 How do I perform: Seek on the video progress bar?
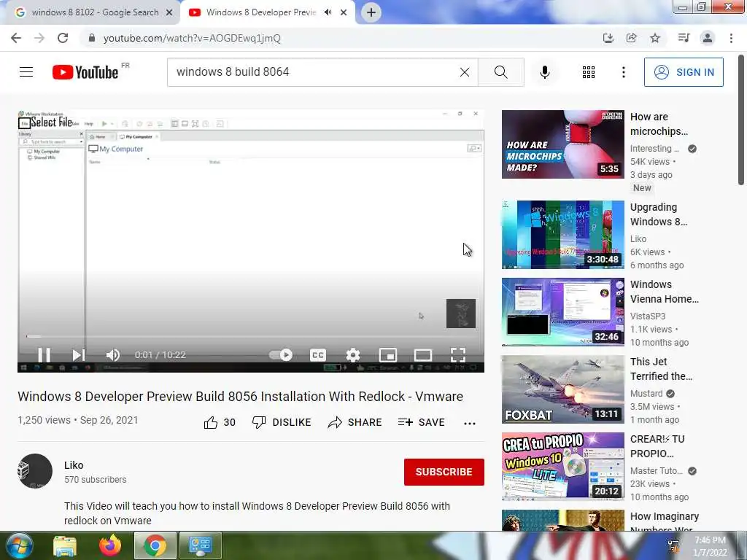coord(251,336)
